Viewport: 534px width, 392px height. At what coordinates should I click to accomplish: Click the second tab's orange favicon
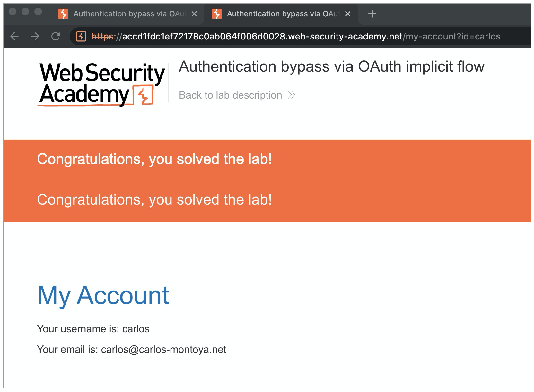217,14
